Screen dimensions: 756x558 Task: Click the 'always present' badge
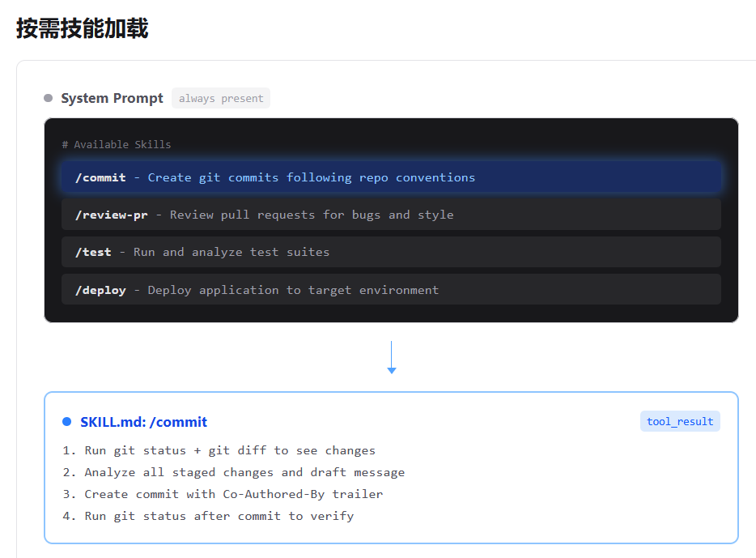coord(221,98)
